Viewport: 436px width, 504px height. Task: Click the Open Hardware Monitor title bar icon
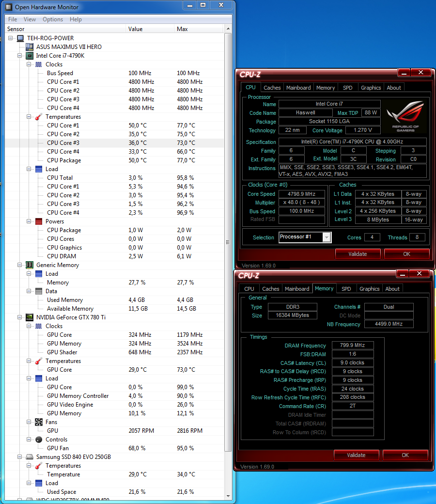9,7
